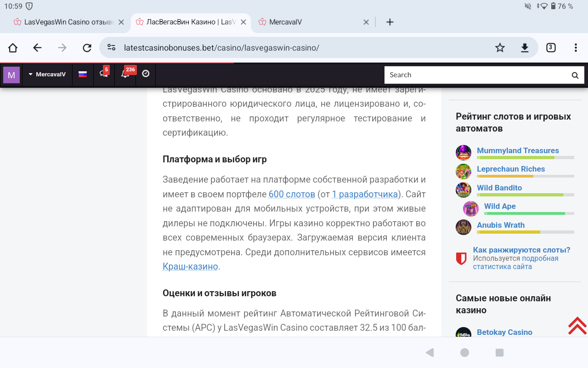The height and width of the screenshot is (368, 588).
Task: Open the new tab plus button
Action: click(x=390, y=22)
